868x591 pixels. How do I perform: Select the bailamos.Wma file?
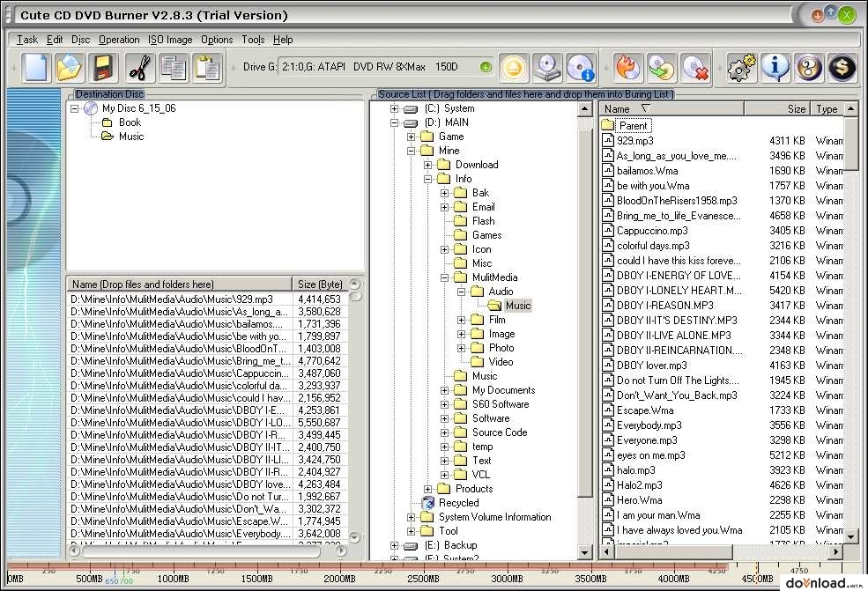pyautogui.click(x=647, y=171)
